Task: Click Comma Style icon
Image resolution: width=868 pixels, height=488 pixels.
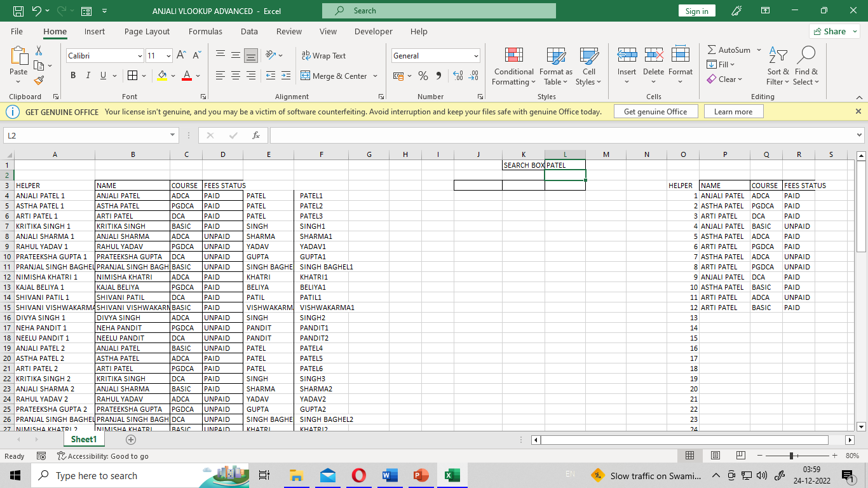Action: pos(439,76)
